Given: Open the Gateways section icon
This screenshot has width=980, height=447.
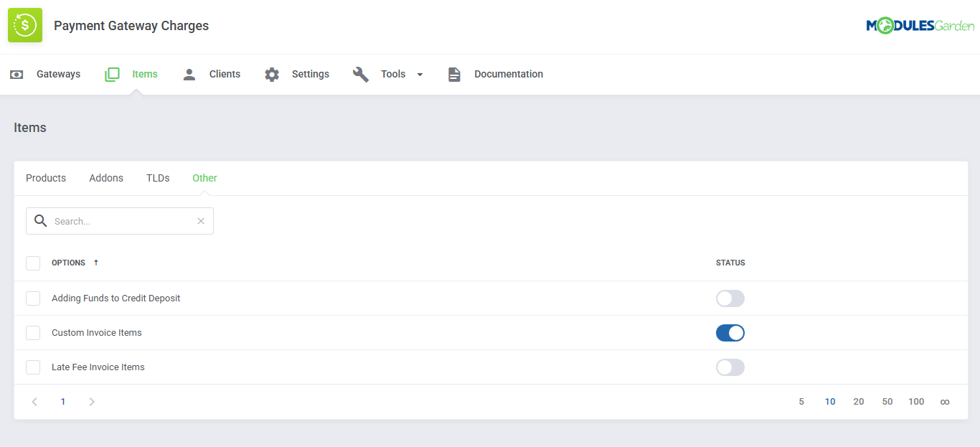Looking at the screenshot, I should click(x=16, y=74).
